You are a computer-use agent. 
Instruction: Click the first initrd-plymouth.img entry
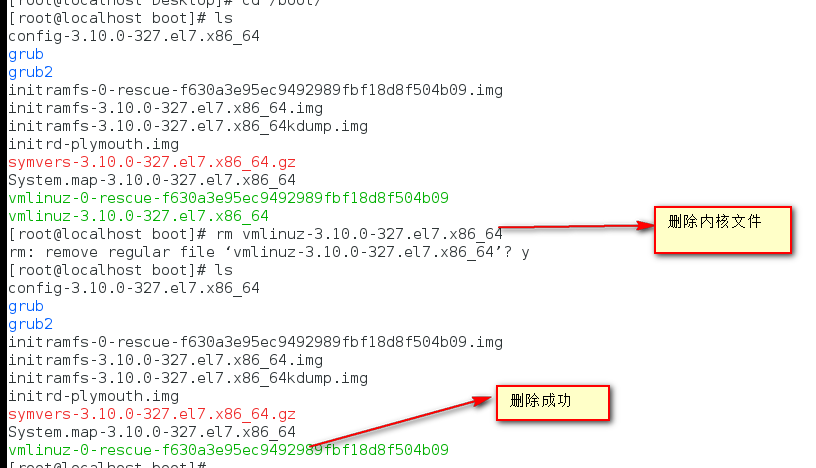[x=94, y=144]
